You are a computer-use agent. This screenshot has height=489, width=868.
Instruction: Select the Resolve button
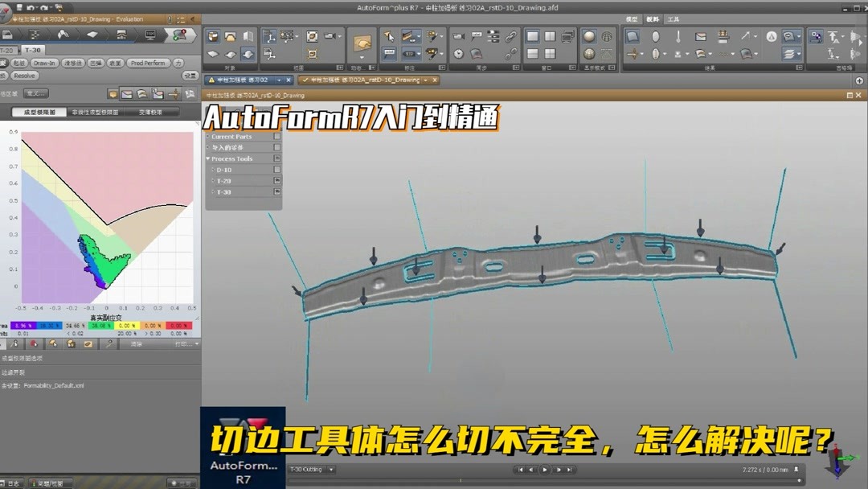[x=25, y=76]
